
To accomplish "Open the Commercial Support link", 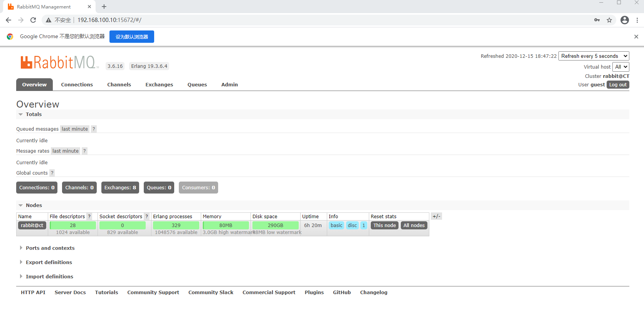I will (x=269, y=293).
